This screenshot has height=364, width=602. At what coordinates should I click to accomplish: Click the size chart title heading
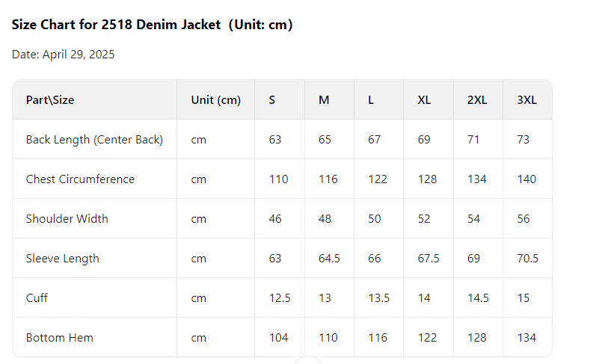152,25
